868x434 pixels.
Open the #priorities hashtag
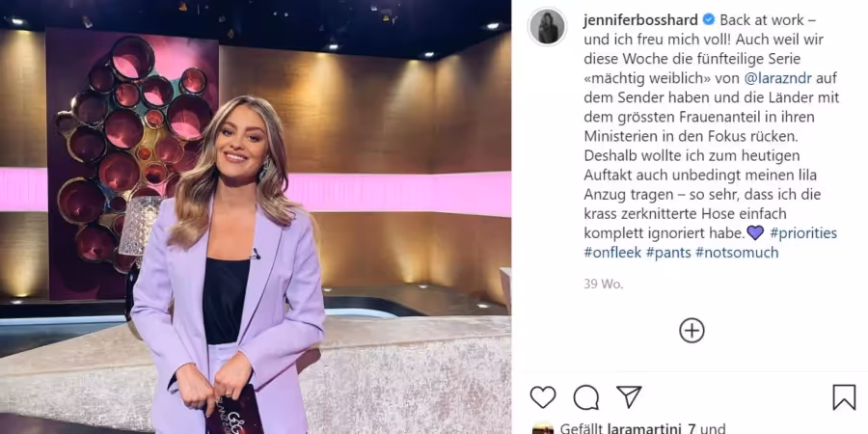(x=803, y=233)
